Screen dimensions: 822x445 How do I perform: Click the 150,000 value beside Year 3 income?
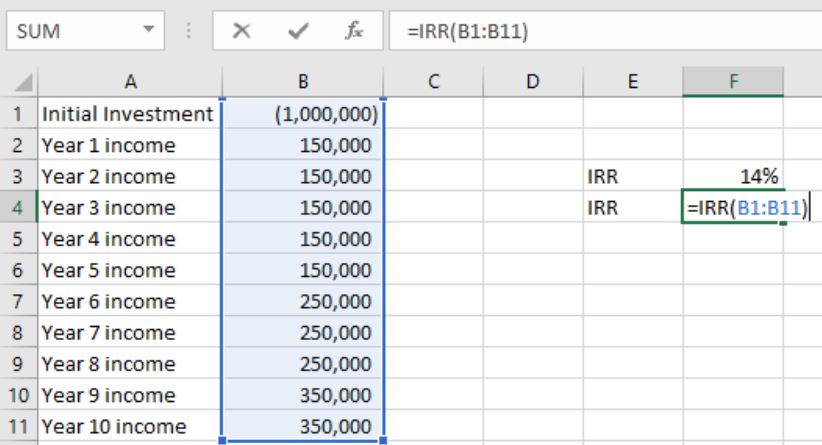click(x=303, y=208)
